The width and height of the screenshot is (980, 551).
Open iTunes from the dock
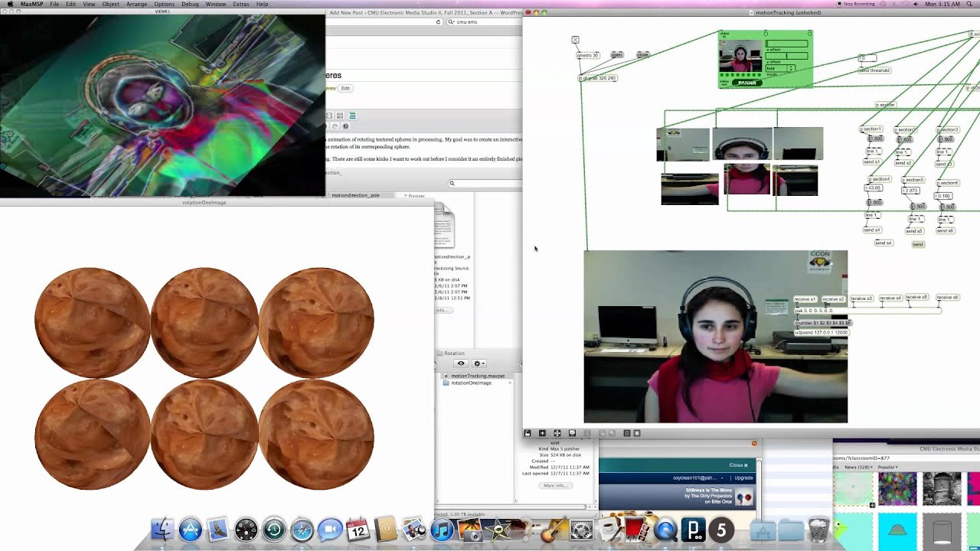(442, 530)
